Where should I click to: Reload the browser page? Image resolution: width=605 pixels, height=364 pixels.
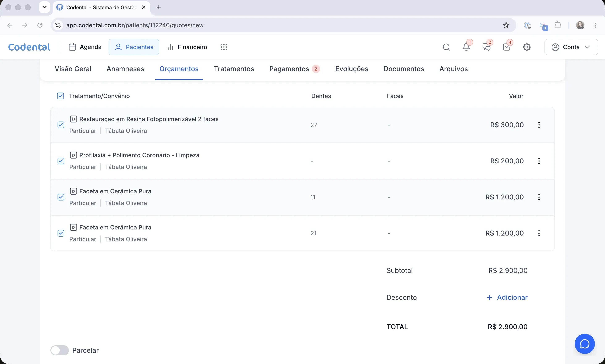pos(40,25)
